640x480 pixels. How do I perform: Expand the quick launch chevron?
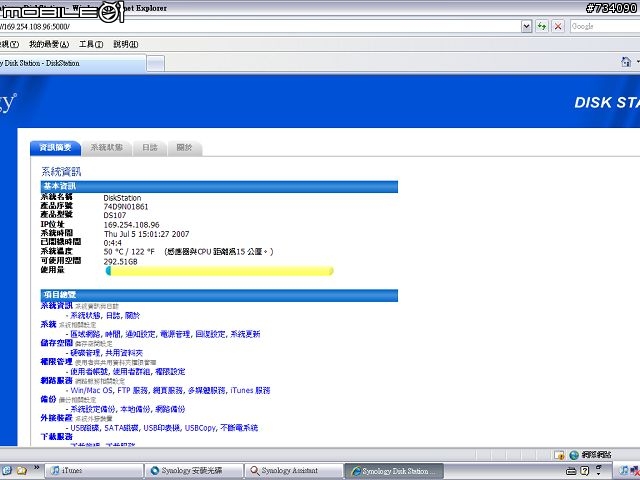click(x=36, y=468)
